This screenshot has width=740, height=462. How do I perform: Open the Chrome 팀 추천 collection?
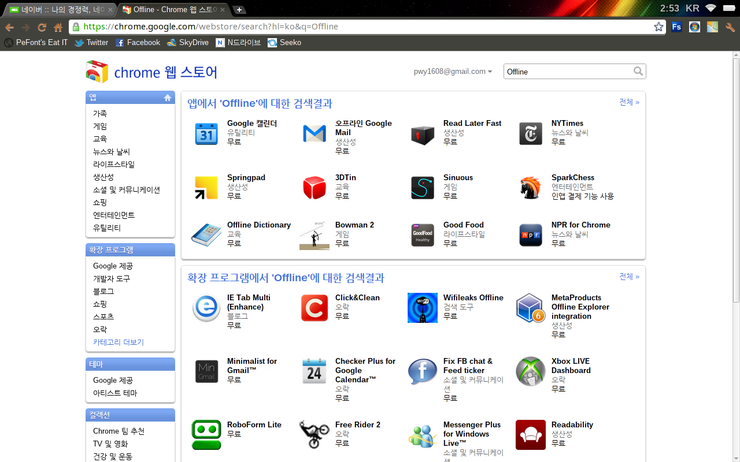point(119,431)
